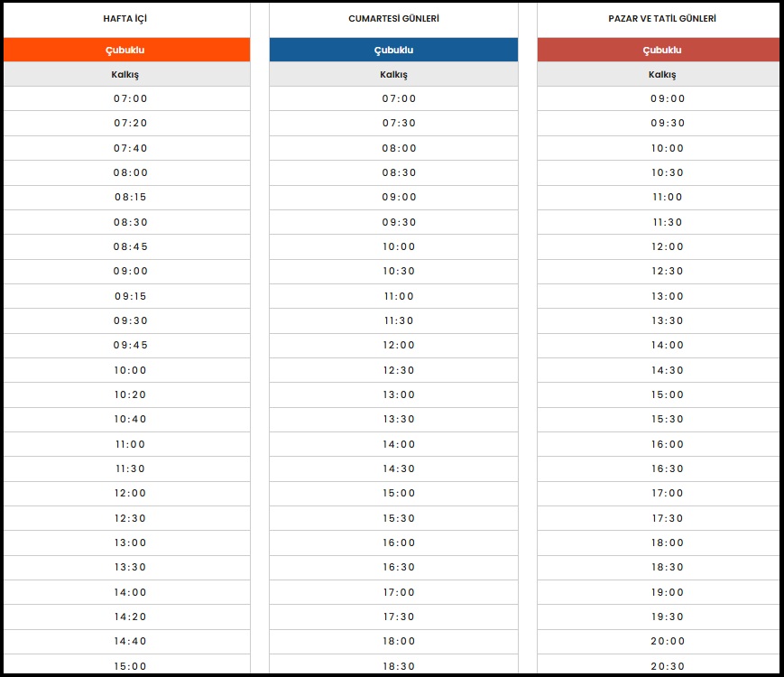Click the orange Çubuklu bar for weekdays
The image size is (784, 677).
125,51
